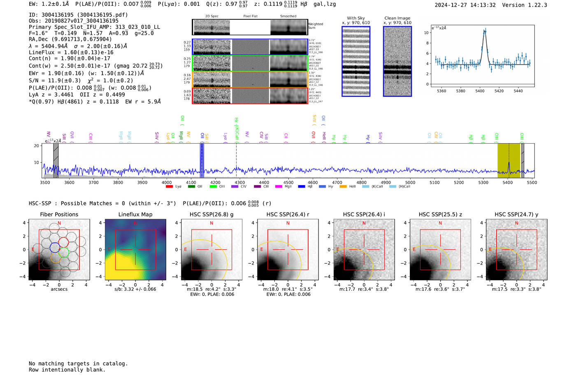
Task: Click the hatched gray region near 3550
Action: point(56,160)
